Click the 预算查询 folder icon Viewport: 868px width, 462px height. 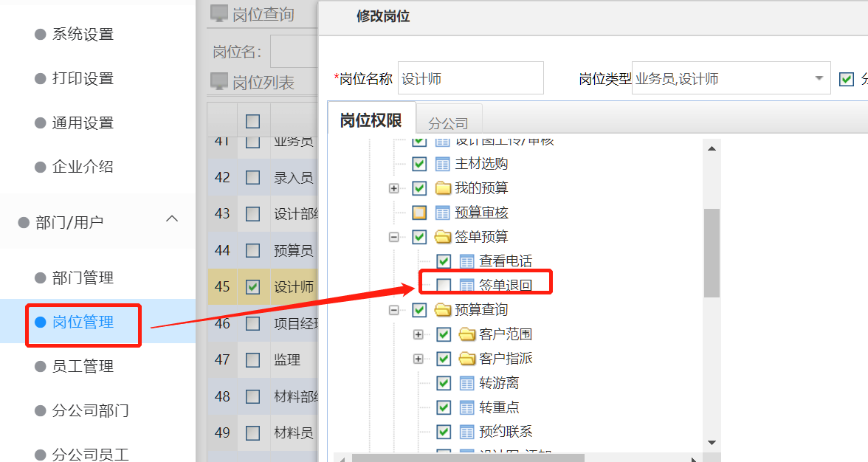443,310
